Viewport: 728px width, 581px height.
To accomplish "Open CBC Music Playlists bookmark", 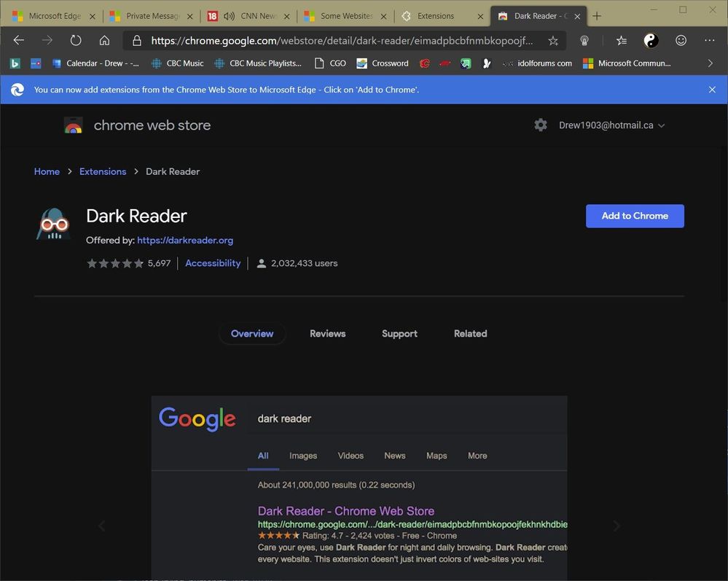I will [x=258, y=63].
